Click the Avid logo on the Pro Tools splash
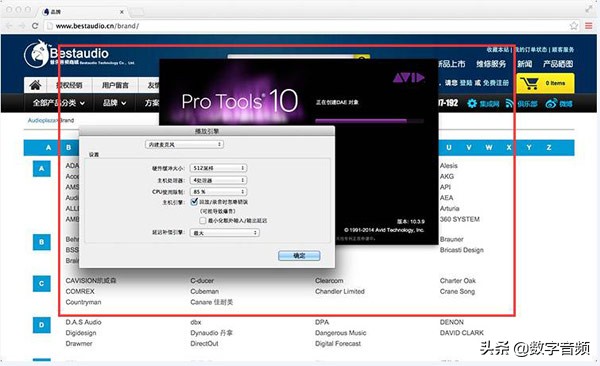Image resolution: width=600 pixels, height=366 pixels. point(408,78)
